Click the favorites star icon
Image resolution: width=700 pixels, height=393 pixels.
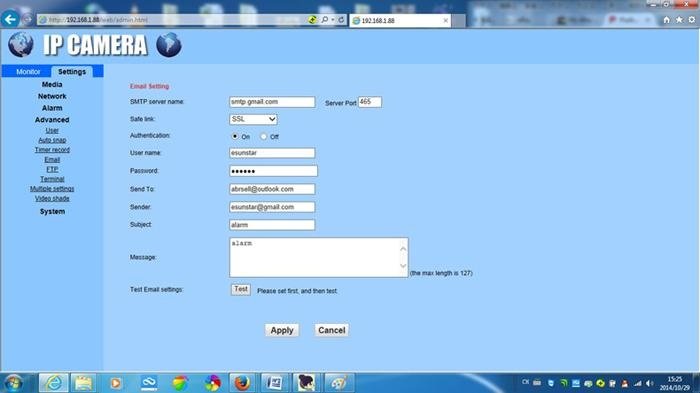679,20
